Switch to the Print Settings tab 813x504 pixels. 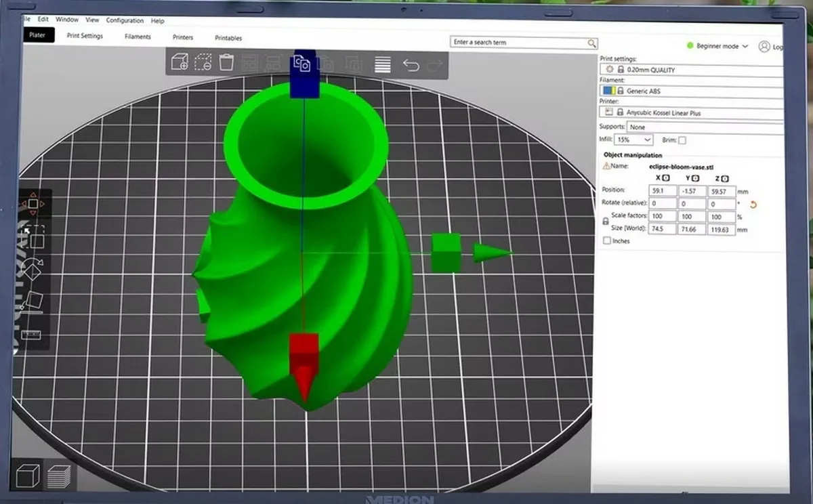pyautogui.click(x=85, y=36)
